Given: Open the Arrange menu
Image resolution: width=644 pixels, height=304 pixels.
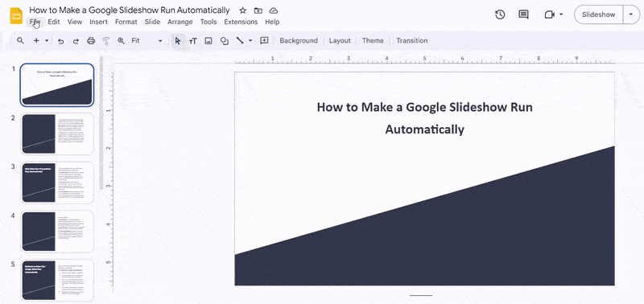Looking at the screenshot, I should point(180,22).
